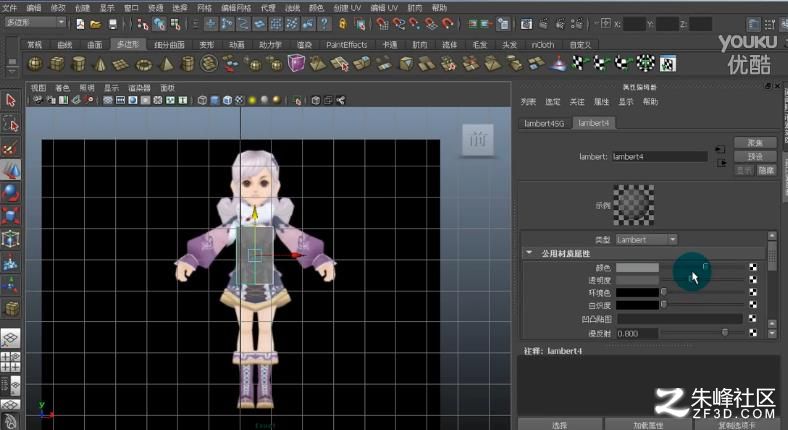Toggle viewport grid display

108,100
